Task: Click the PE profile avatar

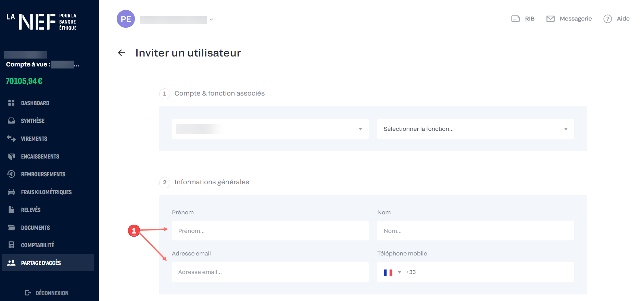Action: tap(126, 19)
